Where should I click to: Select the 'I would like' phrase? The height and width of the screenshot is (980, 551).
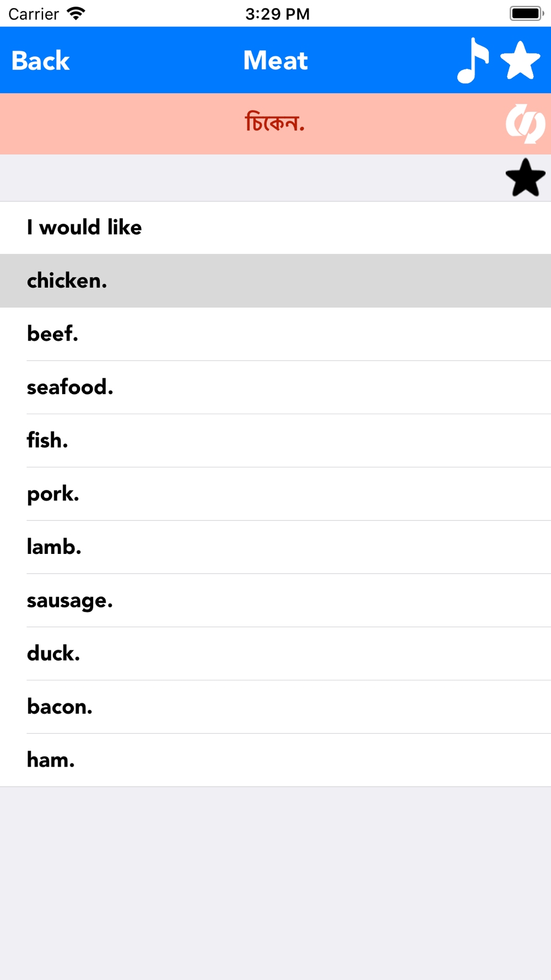pos(275,228)
